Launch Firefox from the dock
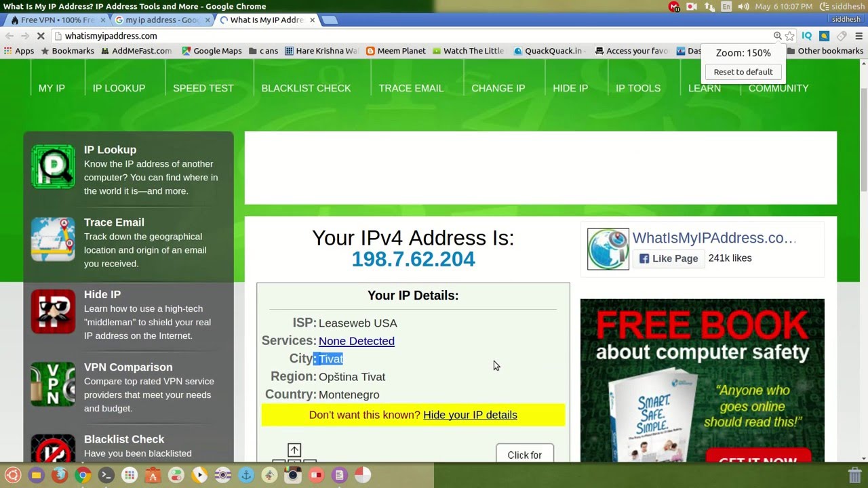The height and width of the screenshot is (488, 868). pos(60,475)
